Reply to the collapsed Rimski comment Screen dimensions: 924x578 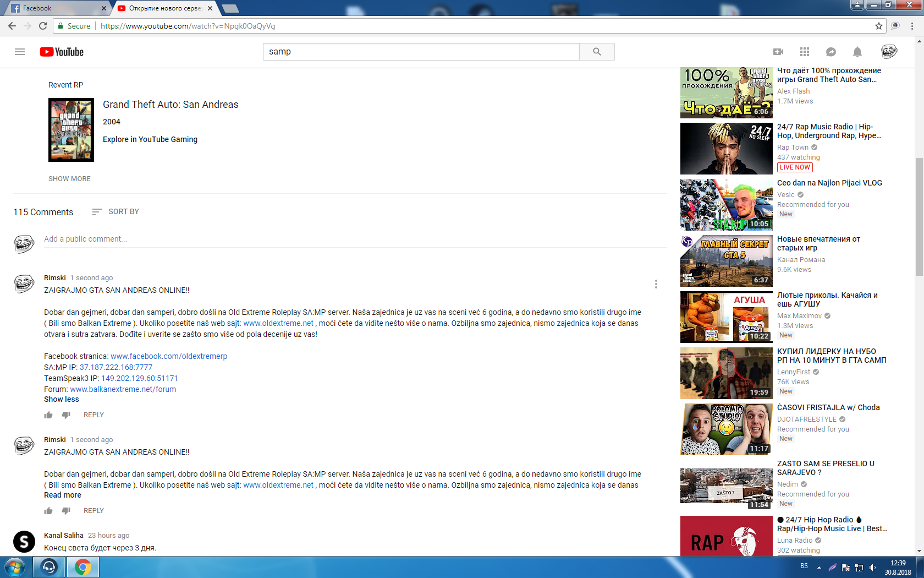tap(94, 511)
